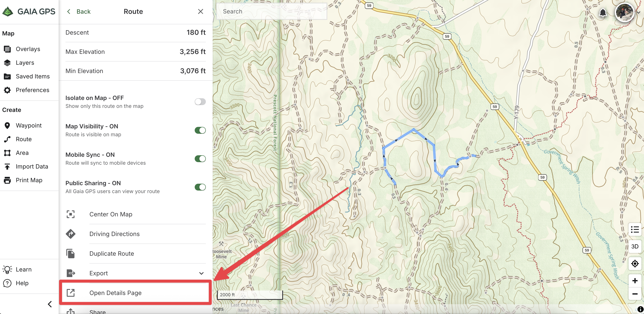644x314 pixels.
Task: Collapse the left sidebar with chevron
Action: click(x=50, y=304)
